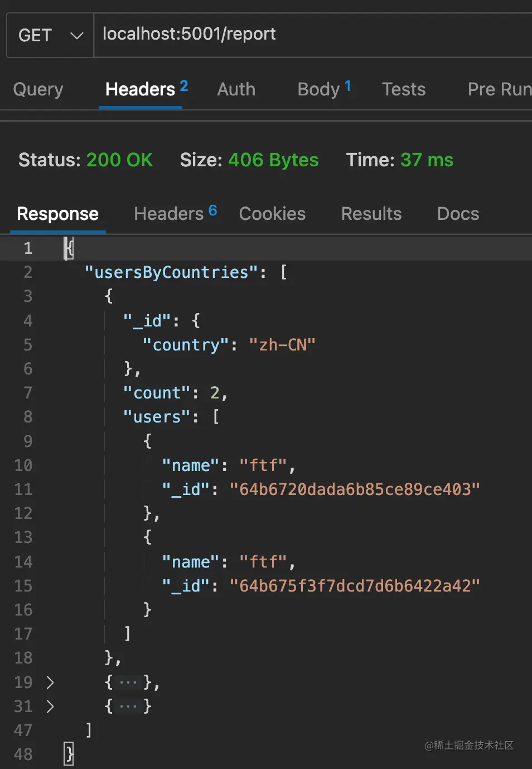Click line number 1 in the response gutter

(x=28, y=248)
